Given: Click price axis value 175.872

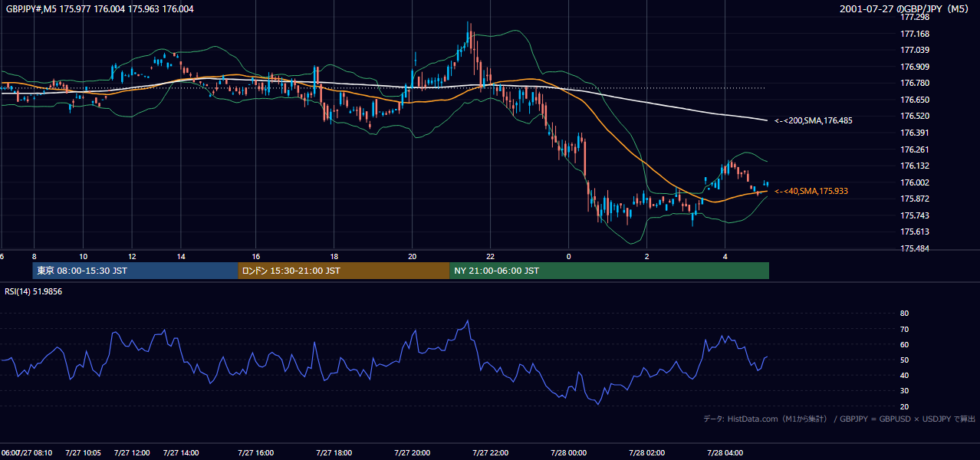Looking at the screenshot, I should point(915,199).
